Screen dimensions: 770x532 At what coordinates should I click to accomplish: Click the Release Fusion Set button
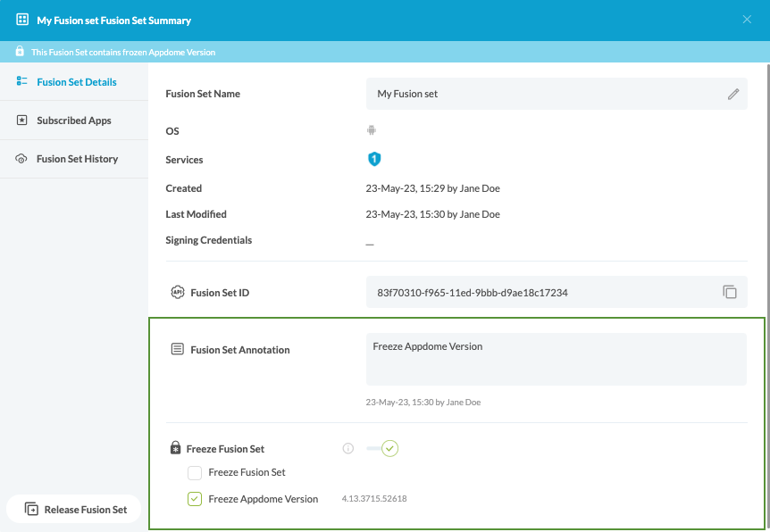(x=74, y=509)
